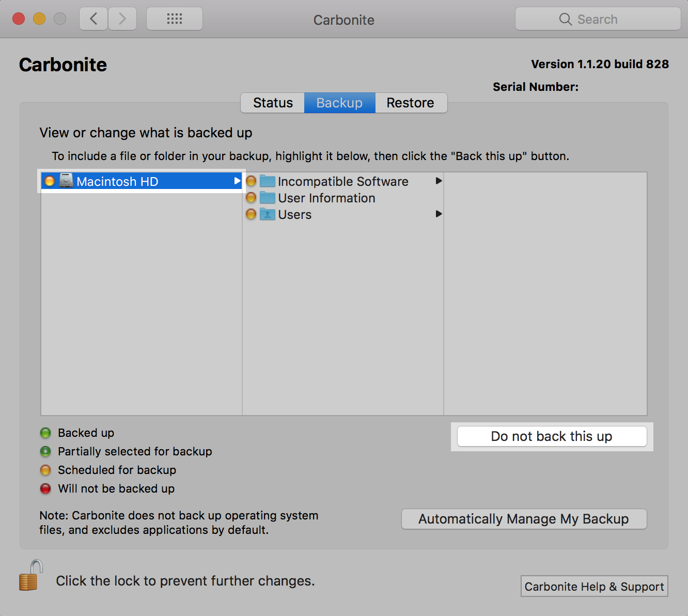Click the User Information folder icon
Viewport: 688px width, 616px height.
tap(267, 198)
